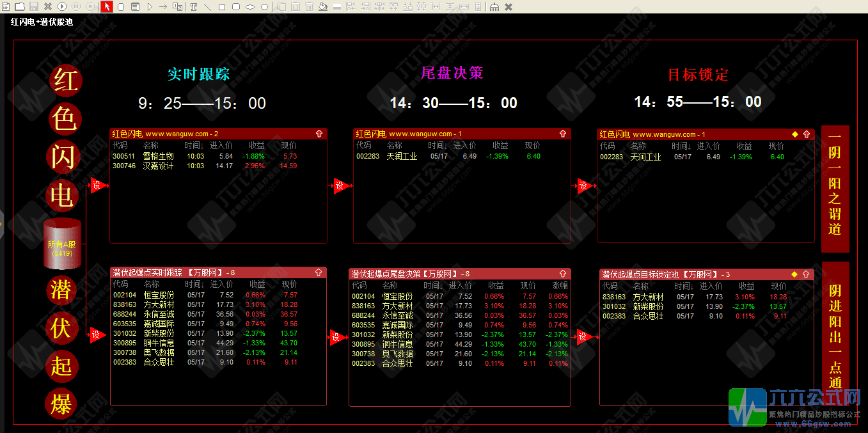Select 恒宝股份 row in 潜伏起爆点实时跟踪
This screenshot has width=868, height=433.
click(159, 295)
